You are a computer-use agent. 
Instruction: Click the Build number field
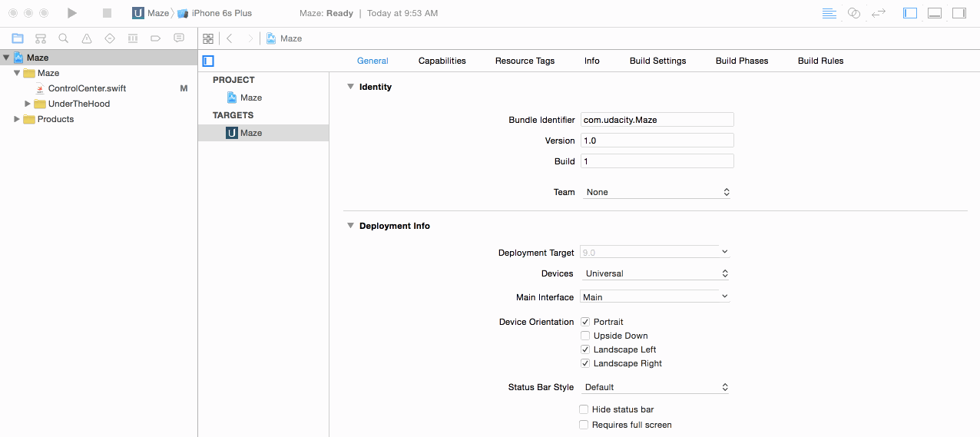pyautogui.click(x=657, y=161)
